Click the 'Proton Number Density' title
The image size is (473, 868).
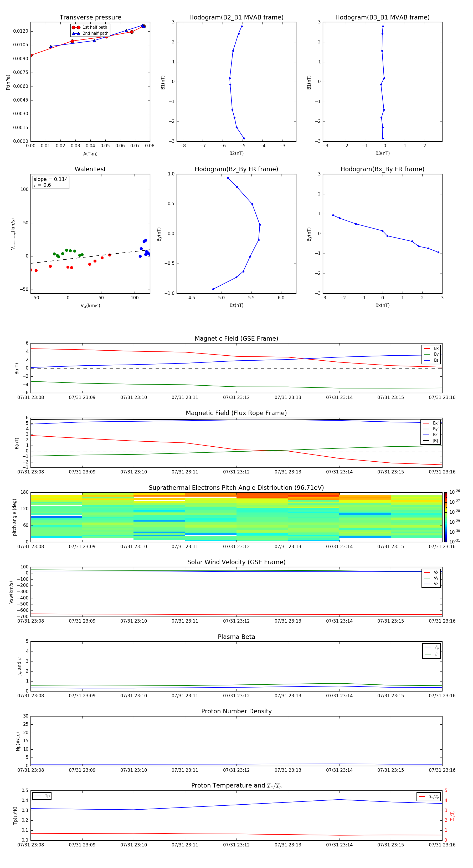(236, 711)
